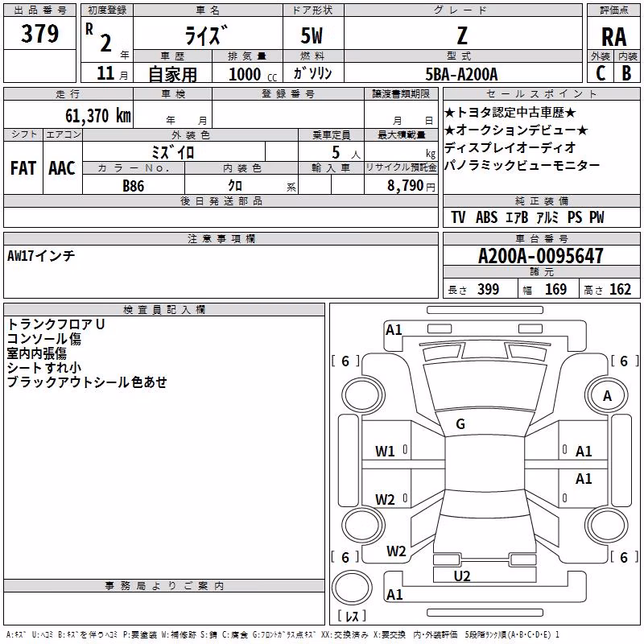Viewport: 644px width, 644px height.
Task: Select seating capacity 5 人
Action: pos(346,153)
